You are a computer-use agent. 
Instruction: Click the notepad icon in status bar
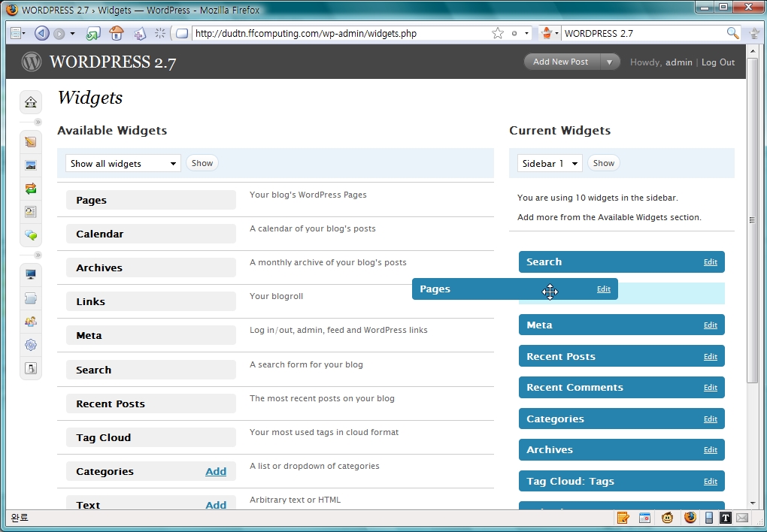tap(623, 517)
